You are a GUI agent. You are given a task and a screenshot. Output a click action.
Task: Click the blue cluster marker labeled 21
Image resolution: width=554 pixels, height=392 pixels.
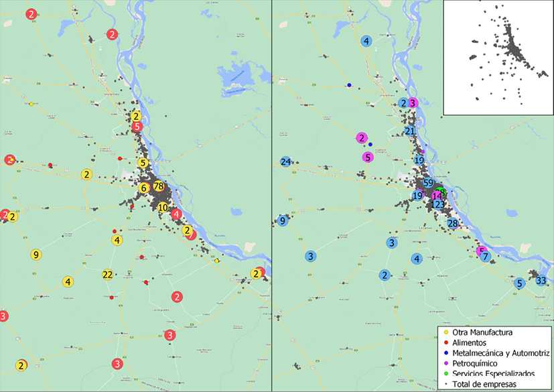click(410, 131)
